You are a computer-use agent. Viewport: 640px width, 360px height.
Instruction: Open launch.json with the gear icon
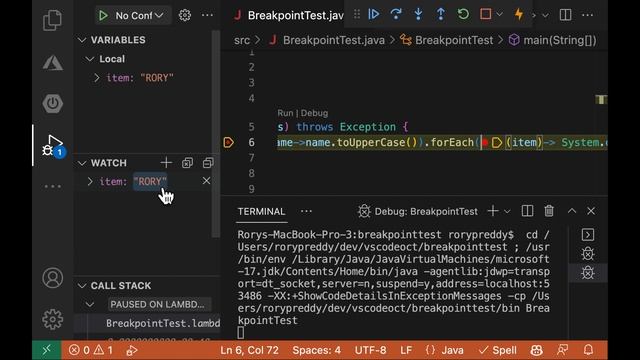point(184,16)
